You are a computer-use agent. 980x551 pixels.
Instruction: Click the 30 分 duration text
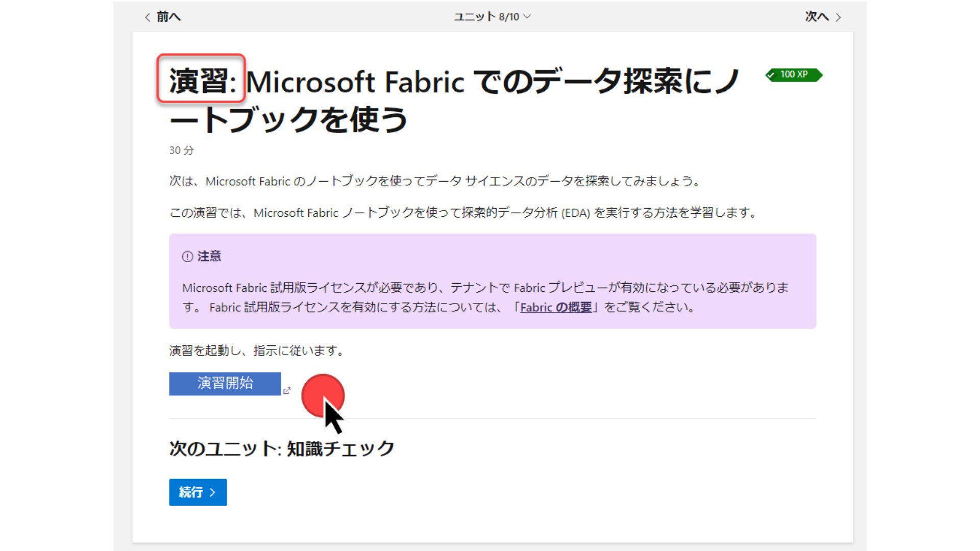[x=181, y=151]
